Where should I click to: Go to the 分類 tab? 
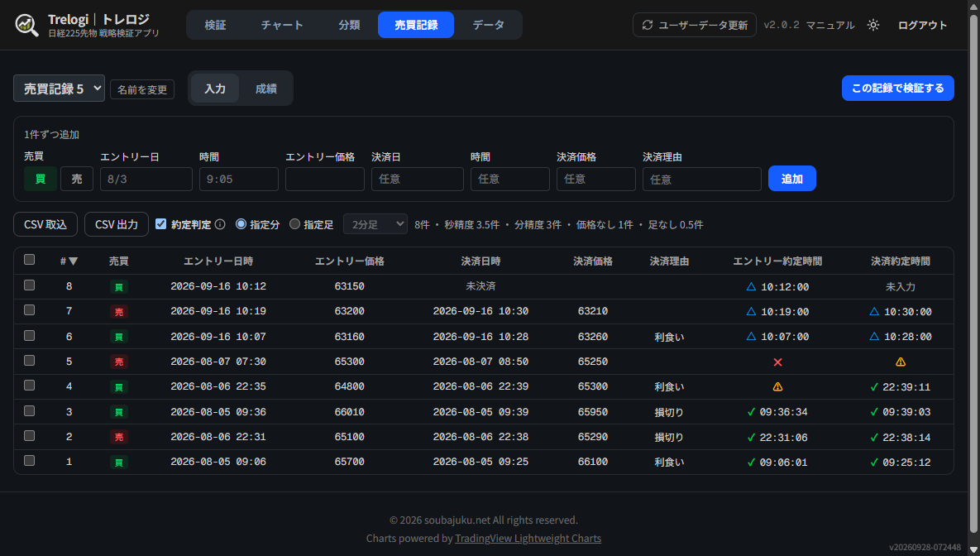[x=349, y=25]
